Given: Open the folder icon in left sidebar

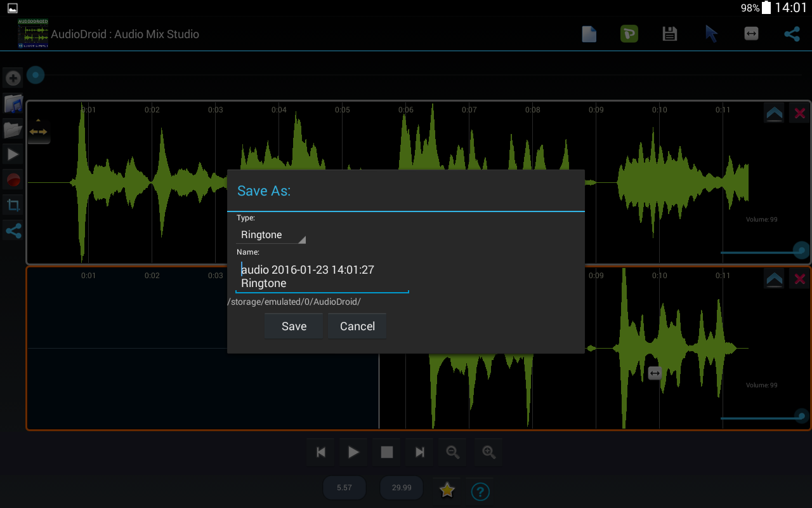Looking at the screenshot, I should [x=13, y=130].
